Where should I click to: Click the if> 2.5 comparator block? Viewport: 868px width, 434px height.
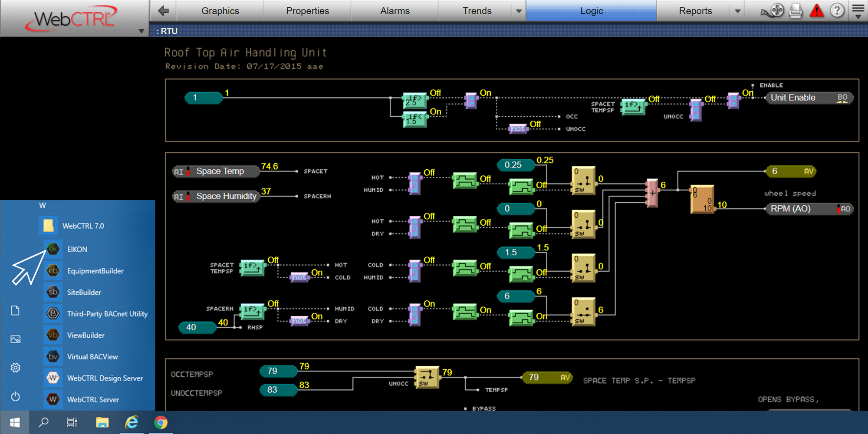[414, 100]
